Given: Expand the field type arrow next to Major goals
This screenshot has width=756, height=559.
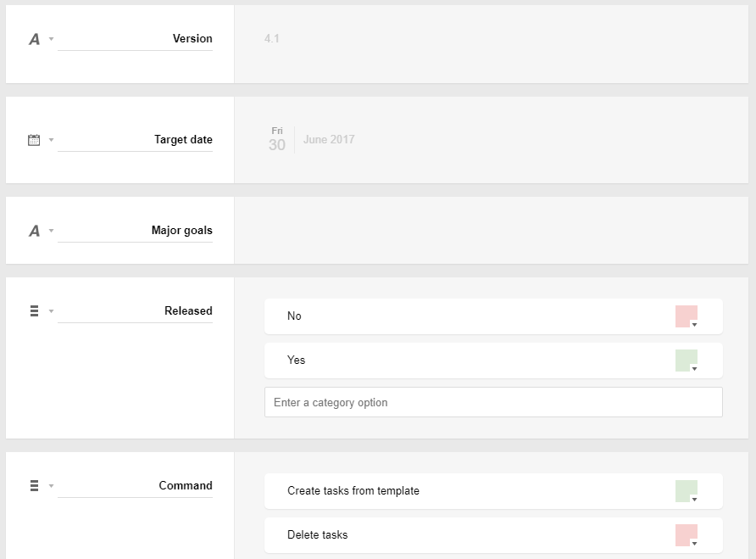Looking at the screenshot, I should click(x=51, y=231).
